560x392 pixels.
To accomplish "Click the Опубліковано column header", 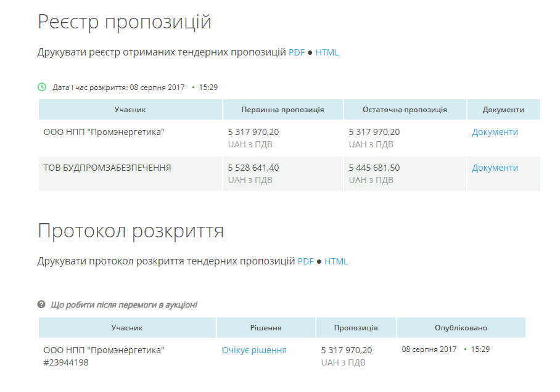I will pyautogui.click(x=461, y=328).
